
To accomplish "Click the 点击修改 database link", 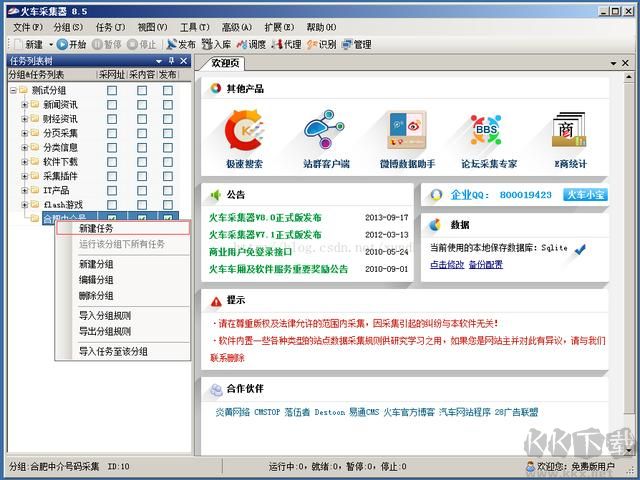I will tap(447, 264).
